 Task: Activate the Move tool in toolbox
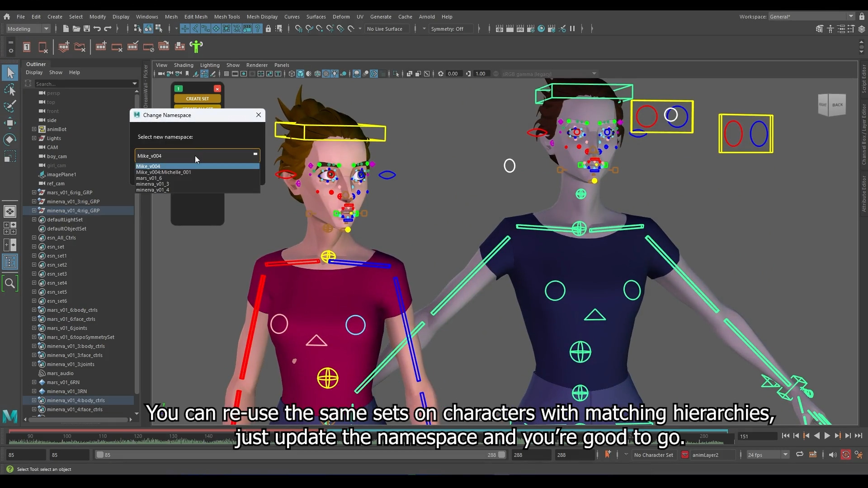pos(10,122)
